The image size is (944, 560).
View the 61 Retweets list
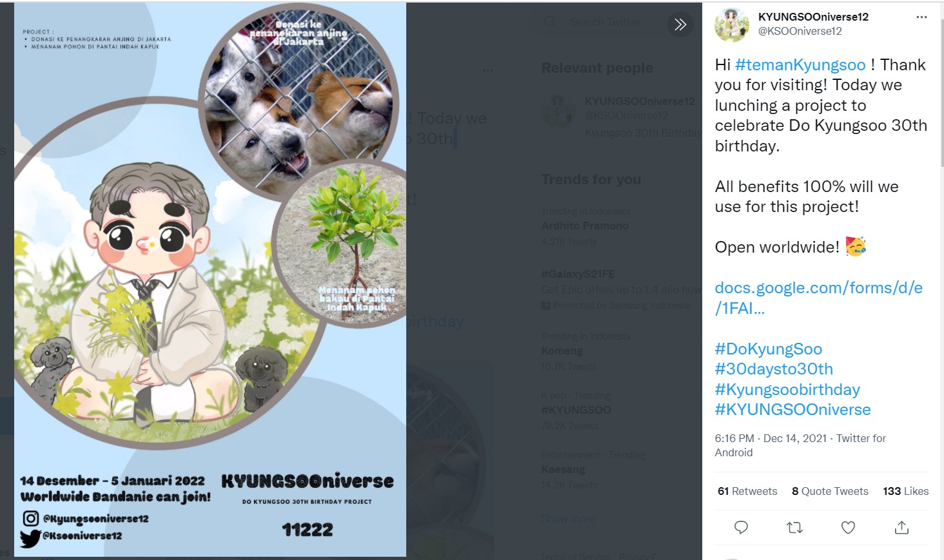tap(747, 491)
